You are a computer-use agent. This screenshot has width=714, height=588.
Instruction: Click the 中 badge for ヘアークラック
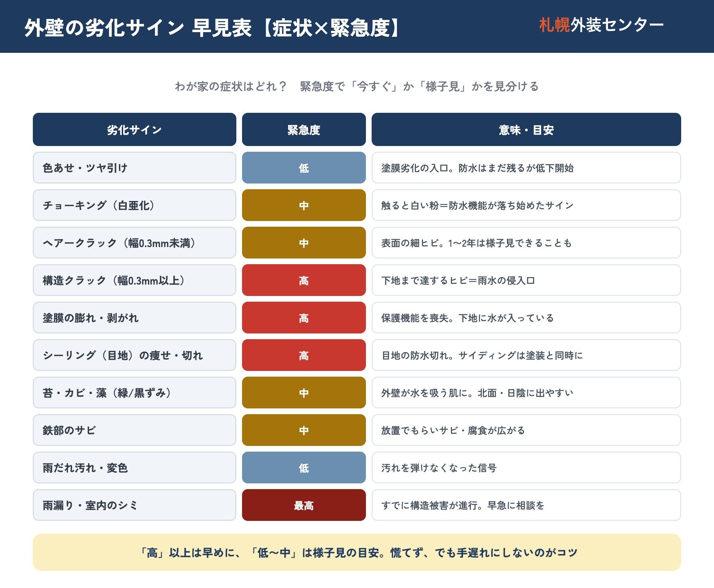click(304, 243)
